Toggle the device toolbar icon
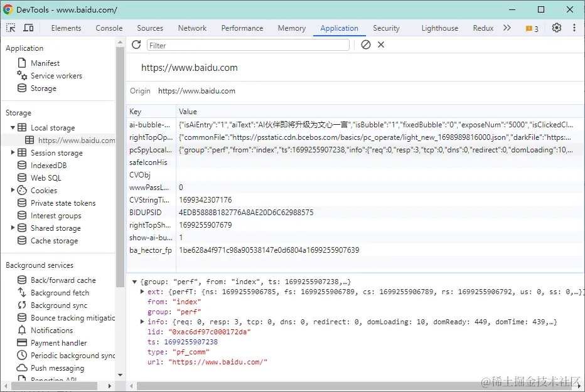 click(28, 28)
